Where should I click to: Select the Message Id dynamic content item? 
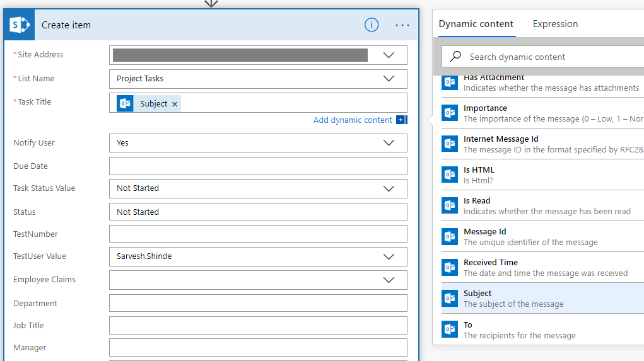point(542,237)
